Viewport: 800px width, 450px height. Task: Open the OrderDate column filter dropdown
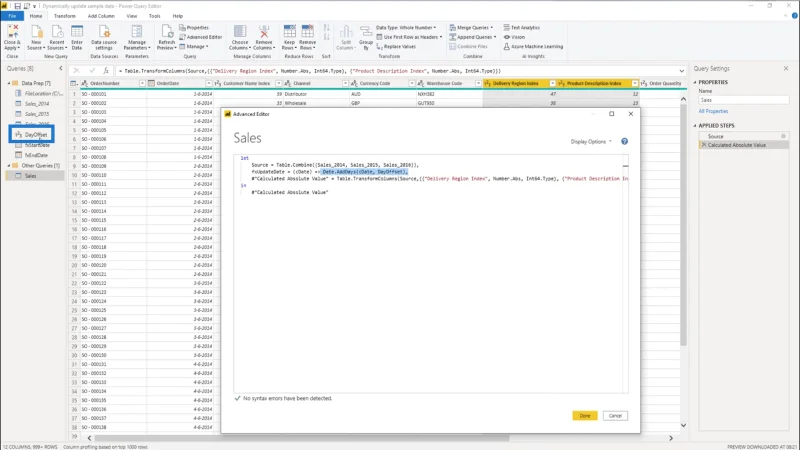pos(209,83)
